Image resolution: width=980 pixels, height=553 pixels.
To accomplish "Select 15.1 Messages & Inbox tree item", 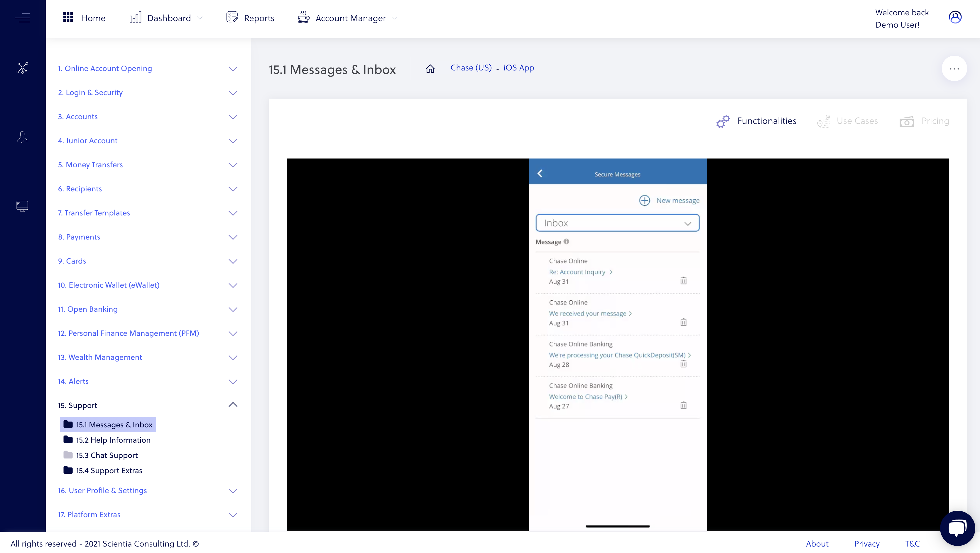I will pyautogui.click(x=108, y=424).
